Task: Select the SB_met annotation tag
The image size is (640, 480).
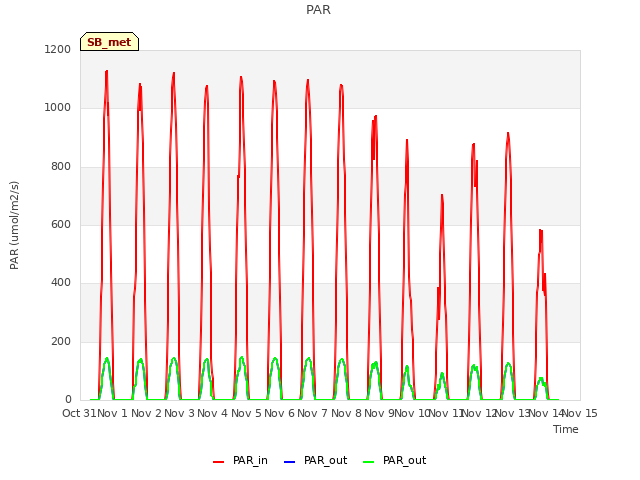Action: pos(109,42)
